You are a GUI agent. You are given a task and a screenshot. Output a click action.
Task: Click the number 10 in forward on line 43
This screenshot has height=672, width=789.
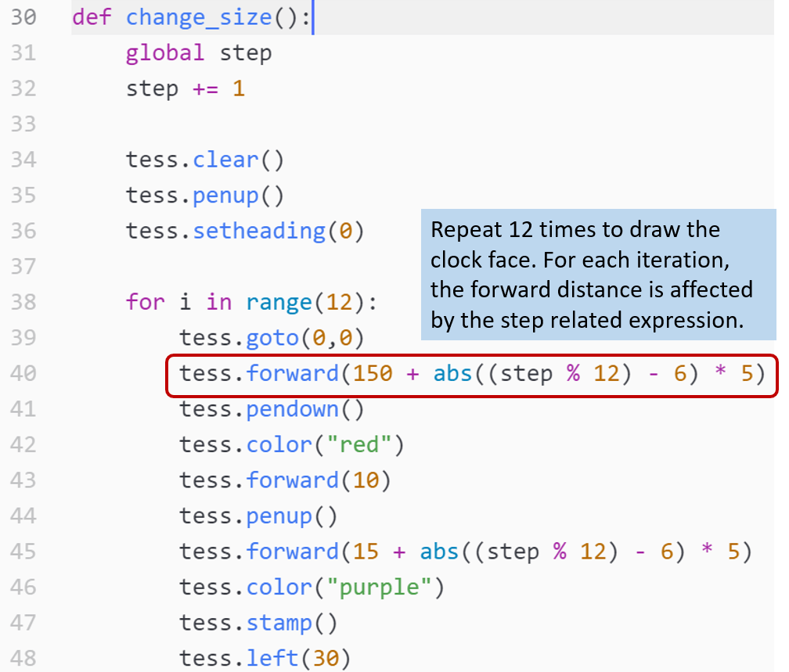[365, 480]
